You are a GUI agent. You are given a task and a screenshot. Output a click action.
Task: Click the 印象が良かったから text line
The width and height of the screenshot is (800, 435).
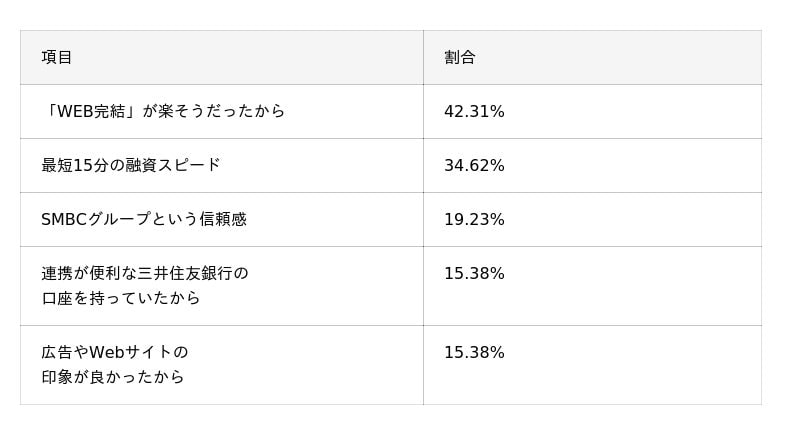click(113, 377)
